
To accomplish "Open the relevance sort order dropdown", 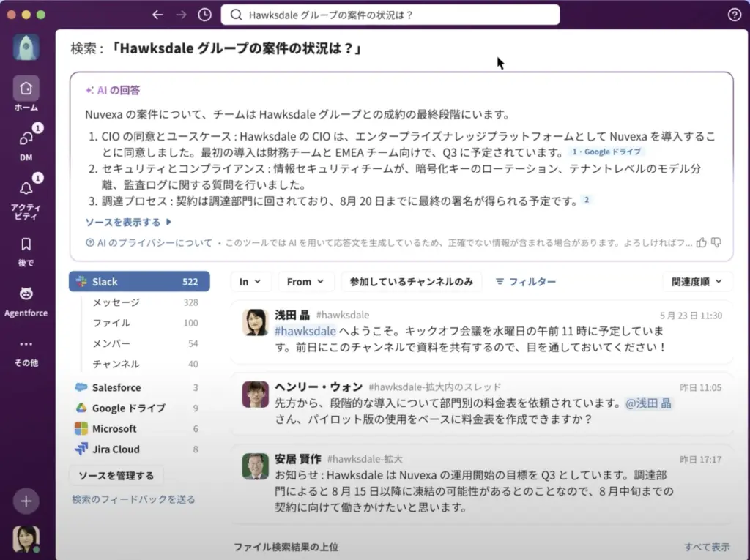I will coord(697,282).
